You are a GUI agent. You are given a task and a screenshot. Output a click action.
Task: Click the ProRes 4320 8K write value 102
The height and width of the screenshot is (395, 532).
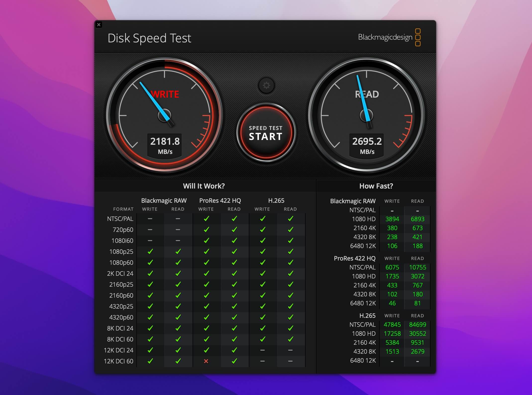coord(392,294)
